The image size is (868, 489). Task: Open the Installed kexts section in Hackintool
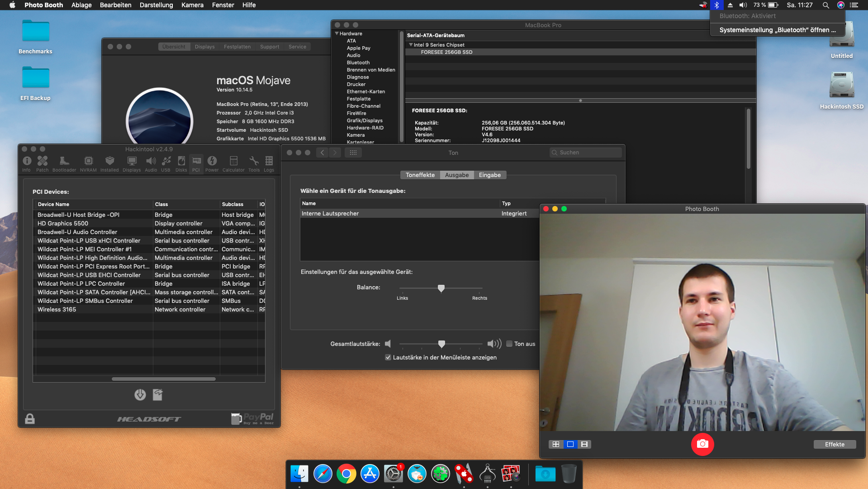coord(109,163)
